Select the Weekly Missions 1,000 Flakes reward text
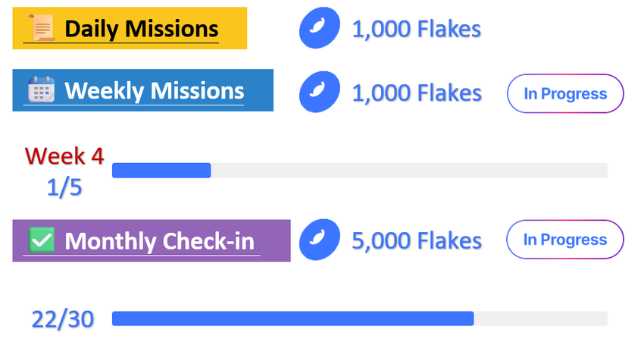 [416, 93]
